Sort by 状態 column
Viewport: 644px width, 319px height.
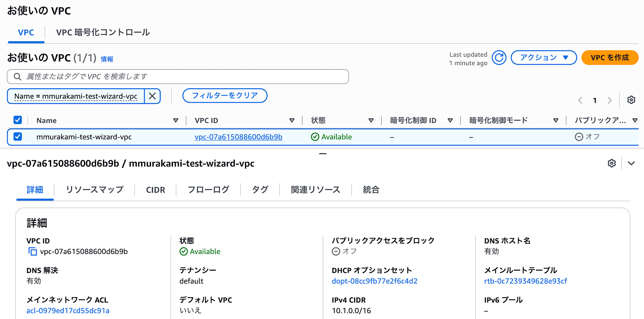371,121
